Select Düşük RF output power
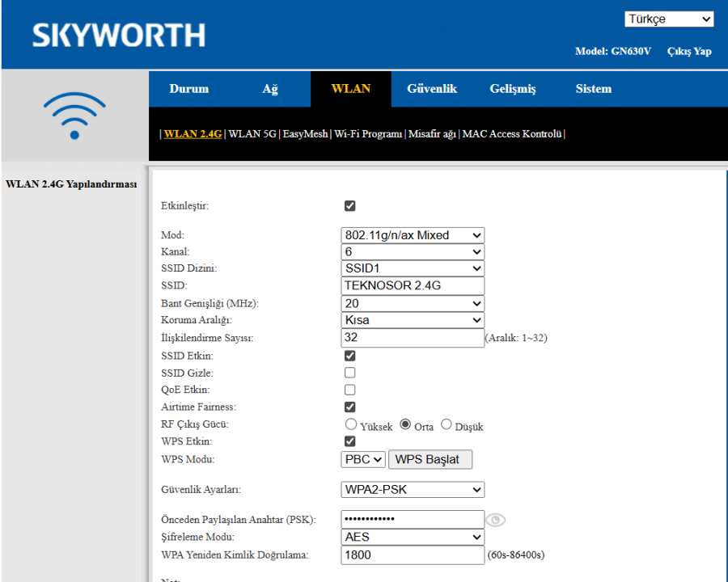 point(446,424)
